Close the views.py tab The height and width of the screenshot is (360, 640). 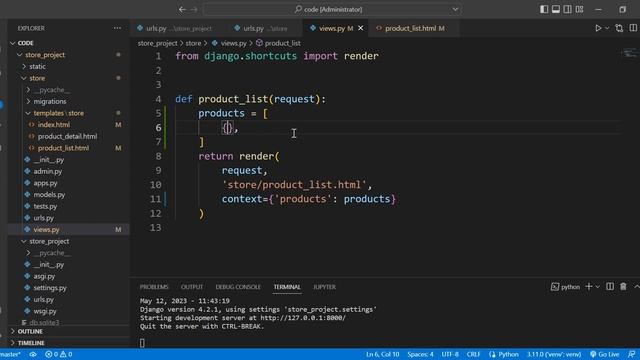point(360,28)
